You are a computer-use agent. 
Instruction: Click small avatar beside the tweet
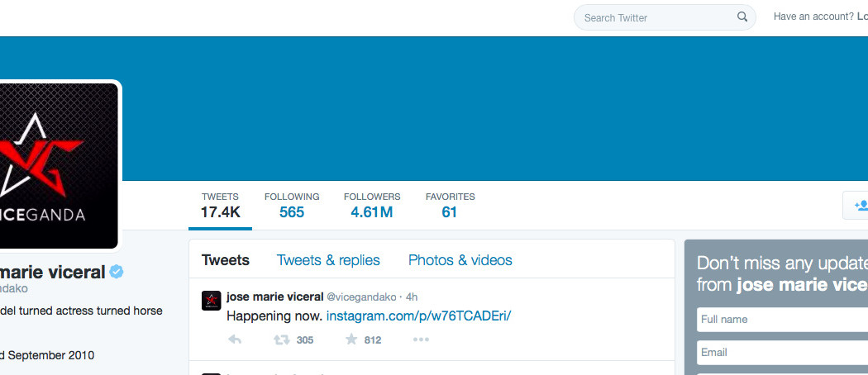tap(211, 301)
